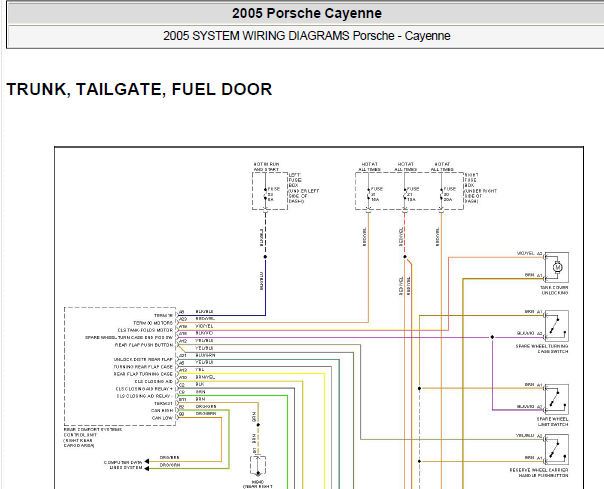Click the Left Fuse Box label

(304, 188)
